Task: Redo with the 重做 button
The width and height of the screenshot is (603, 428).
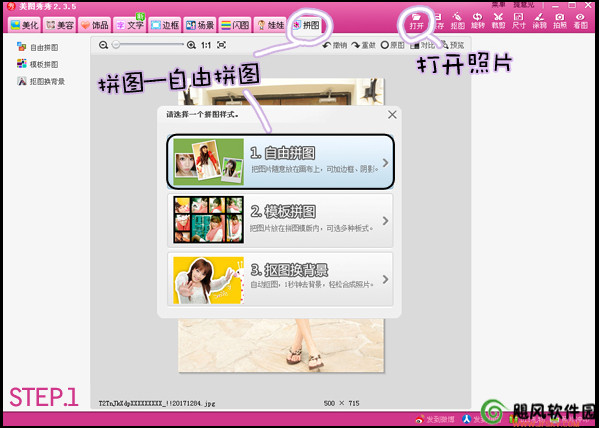Action: [363, 45]
